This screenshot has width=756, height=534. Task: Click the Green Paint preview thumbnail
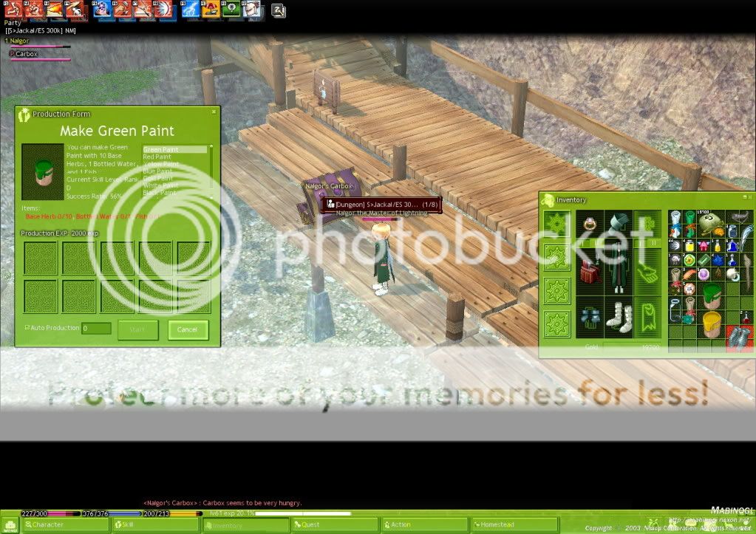(43, 171)
